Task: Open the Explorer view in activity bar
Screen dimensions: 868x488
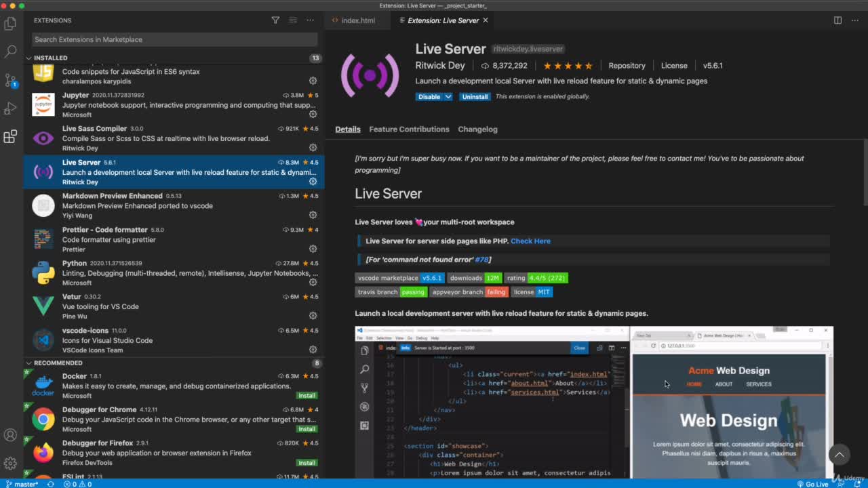Action: coord(10,24)
